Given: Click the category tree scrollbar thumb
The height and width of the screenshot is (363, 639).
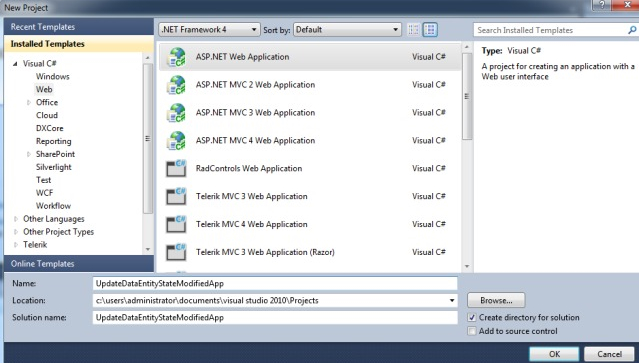Looking at the screenshot, I should [x=148, y=139].
